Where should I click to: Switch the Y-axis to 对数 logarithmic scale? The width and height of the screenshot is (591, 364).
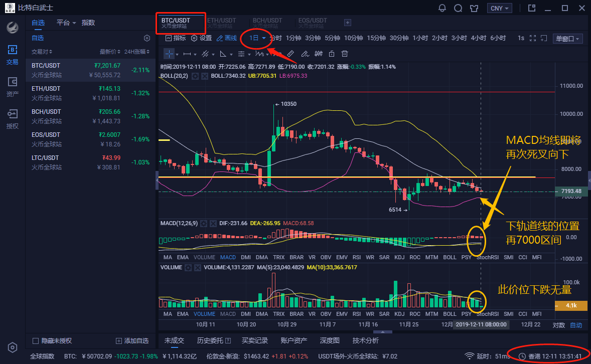tap(559, 325)
